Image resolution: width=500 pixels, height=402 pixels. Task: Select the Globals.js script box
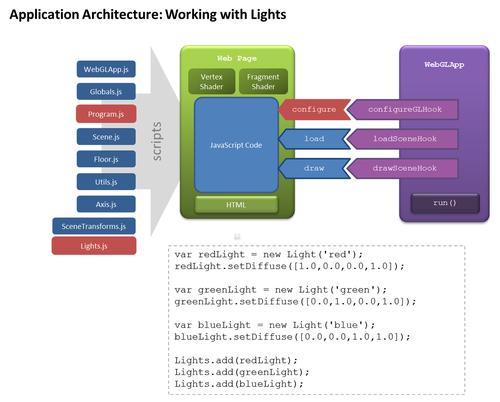(106, 91)
